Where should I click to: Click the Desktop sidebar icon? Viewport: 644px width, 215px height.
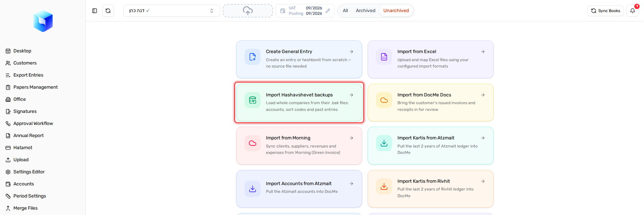(x=8, y=51)
